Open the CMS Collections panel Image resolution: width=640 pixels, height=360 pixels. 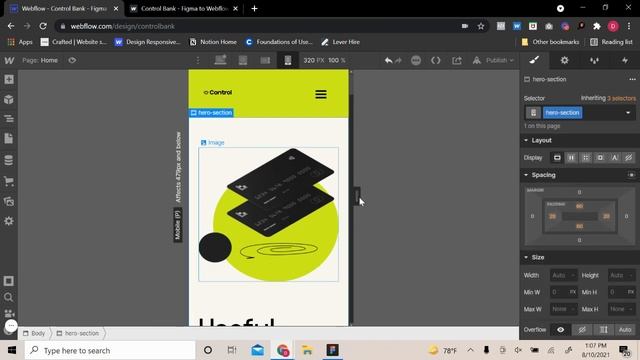point(9,160)
